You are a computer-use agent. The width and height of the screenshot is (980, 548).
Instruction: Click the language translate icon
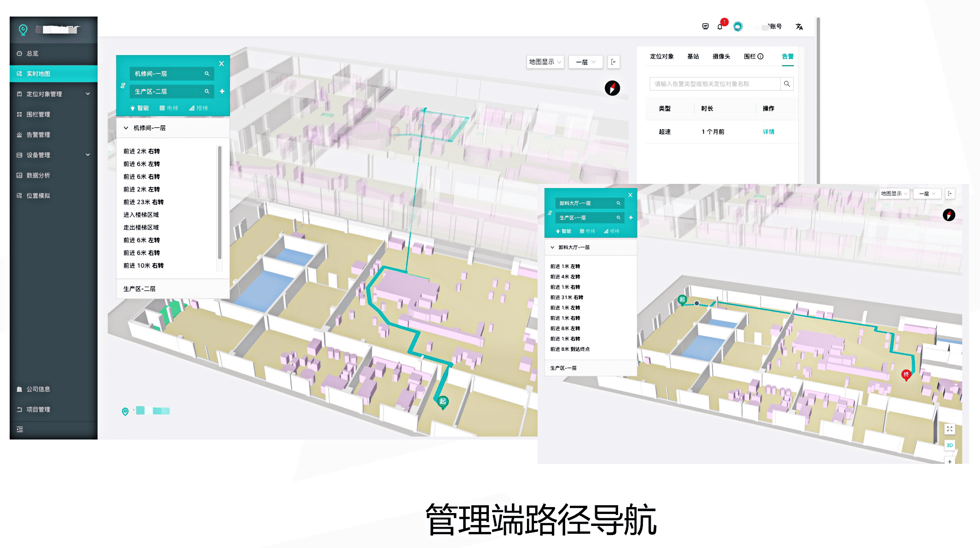coord(799,27)
